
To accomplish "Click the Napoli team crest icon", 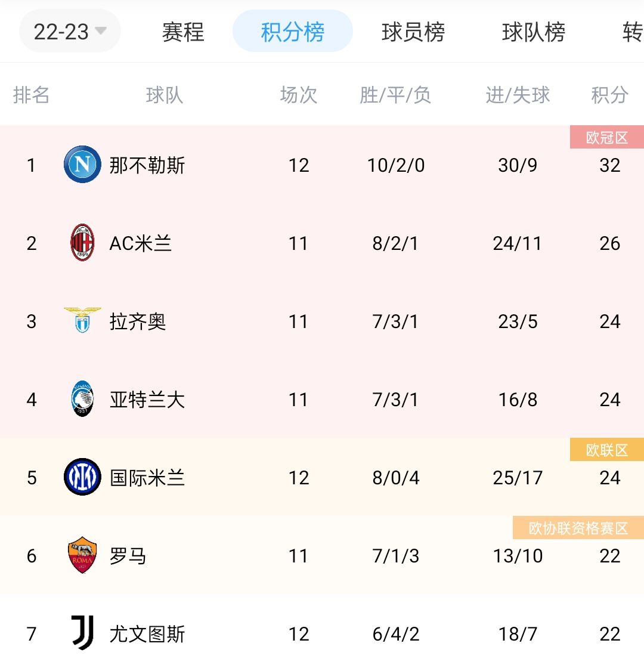I will coord(82,165).
